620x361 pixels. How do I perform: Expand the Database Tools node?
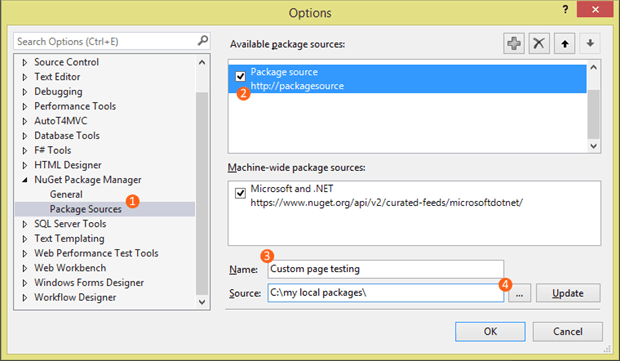tap(25, 136)
